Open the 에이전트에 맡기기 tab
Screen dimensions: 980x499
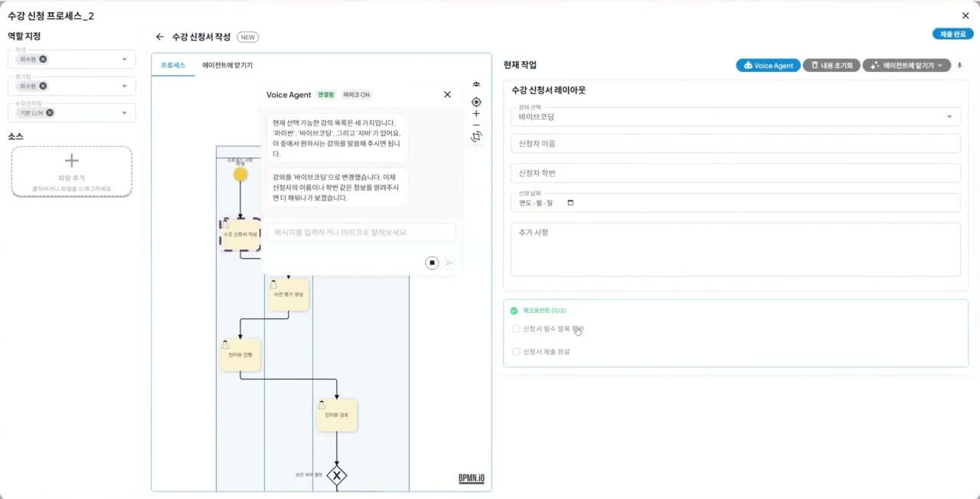(x=227, y=65)
